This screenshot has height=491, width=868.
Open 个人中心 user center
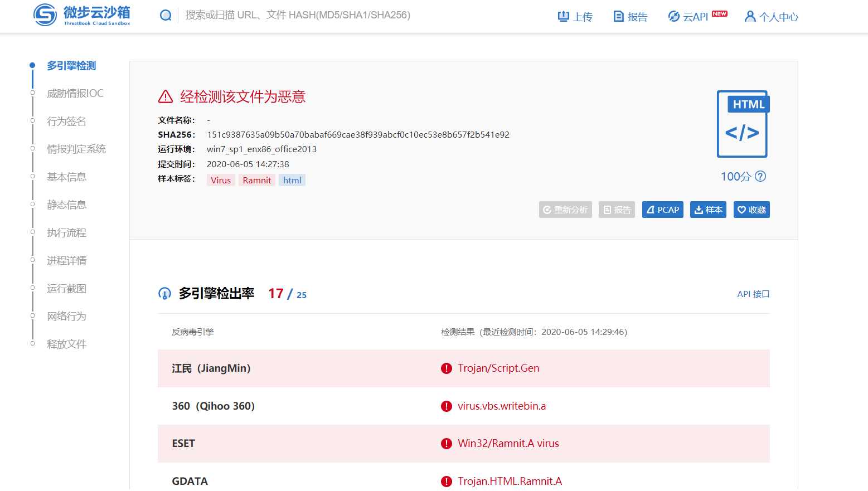pos(772,17)
